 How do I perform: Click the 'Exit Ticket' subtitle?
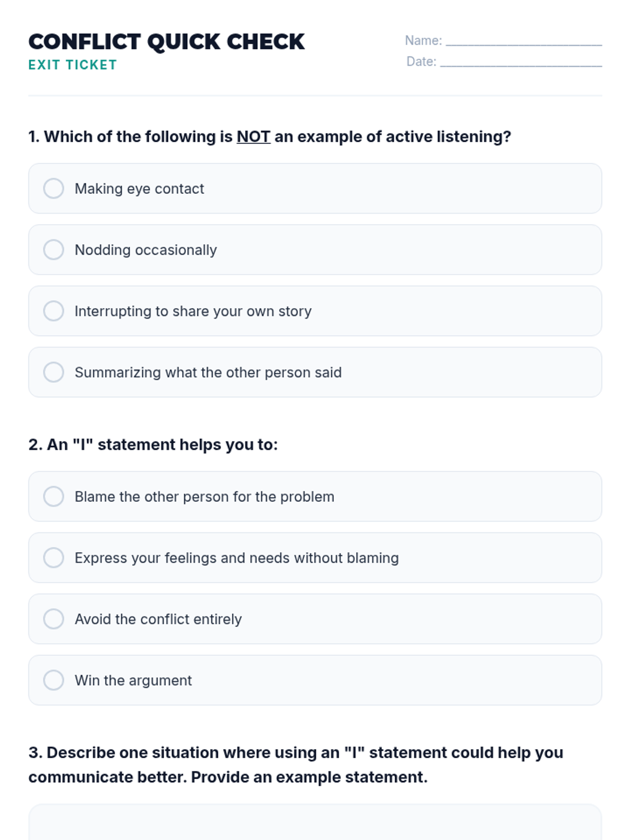pos(72,65)
